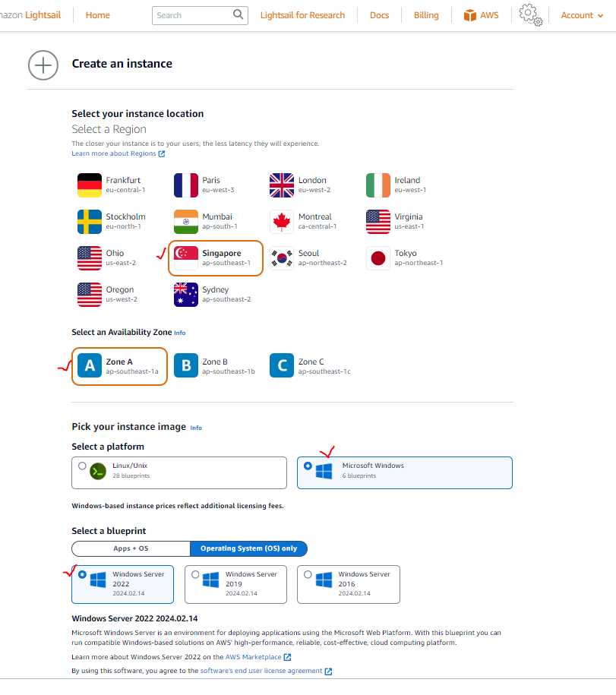Click the Linux/Unix terminal icon
Image resolution: width=616 pixels, height=695 pixels.
click(98, 471)
